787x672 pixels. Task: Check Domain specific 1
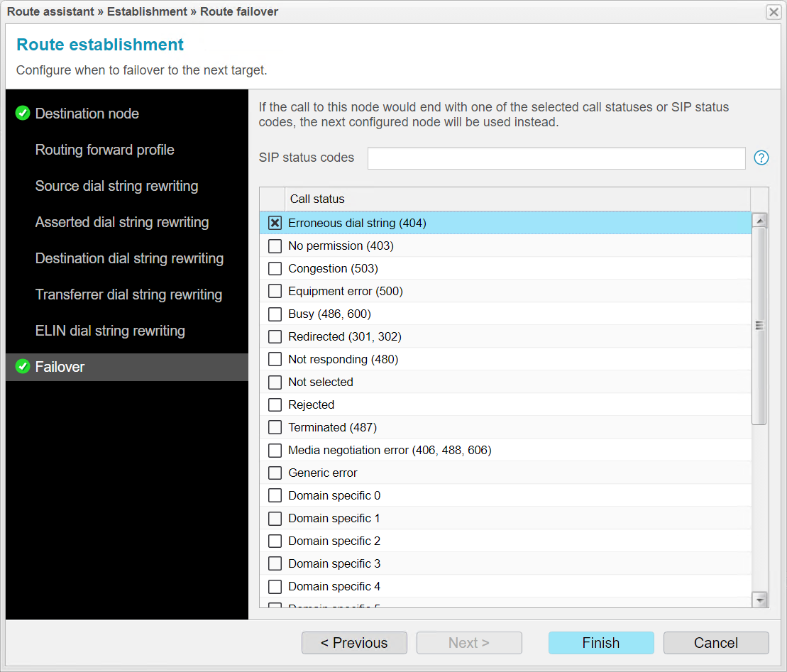[x=275, y=519]
